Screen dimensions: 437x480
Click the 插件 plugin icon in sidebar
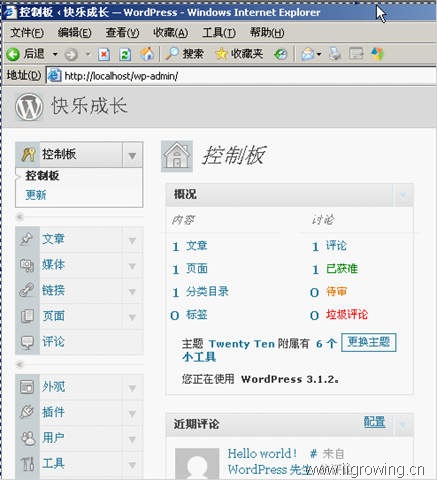click(x=27, y=412)
